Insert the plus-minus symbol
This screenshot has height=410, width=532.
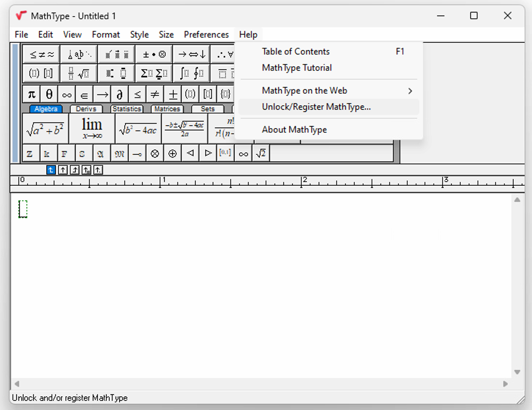tap(172, 94)
